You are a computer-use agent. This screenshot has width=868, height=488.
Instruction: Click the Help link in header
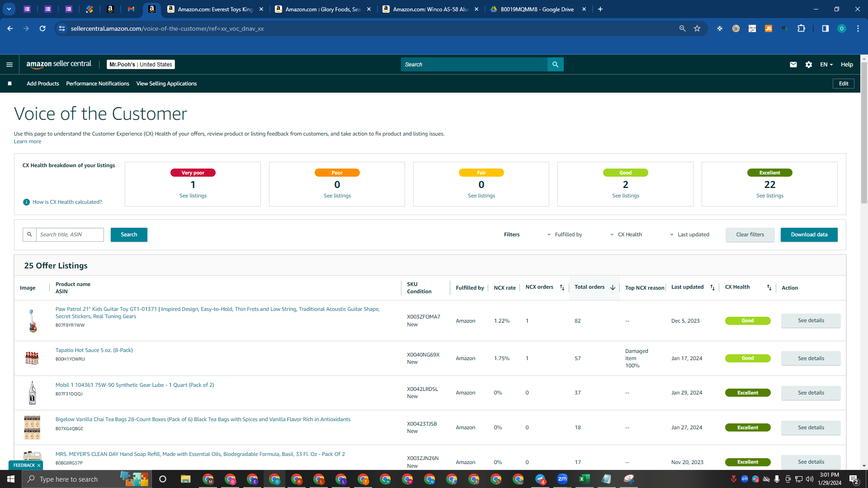(847, 65)
